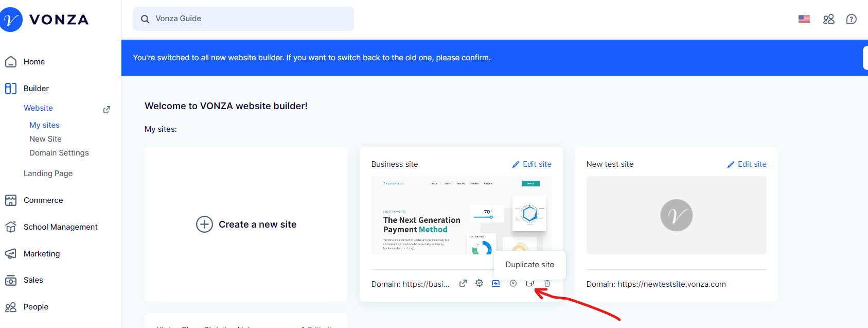Open the Business site preview thumbnail

point(462,215)
